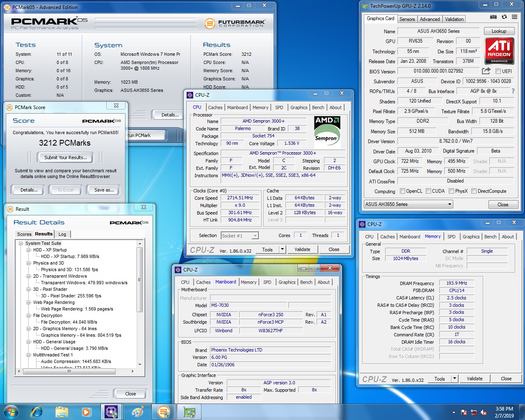Screen dimensions: 525x420
Task: Select the Transparent Windows: 479.993 windows/s row
Action: 84,283
